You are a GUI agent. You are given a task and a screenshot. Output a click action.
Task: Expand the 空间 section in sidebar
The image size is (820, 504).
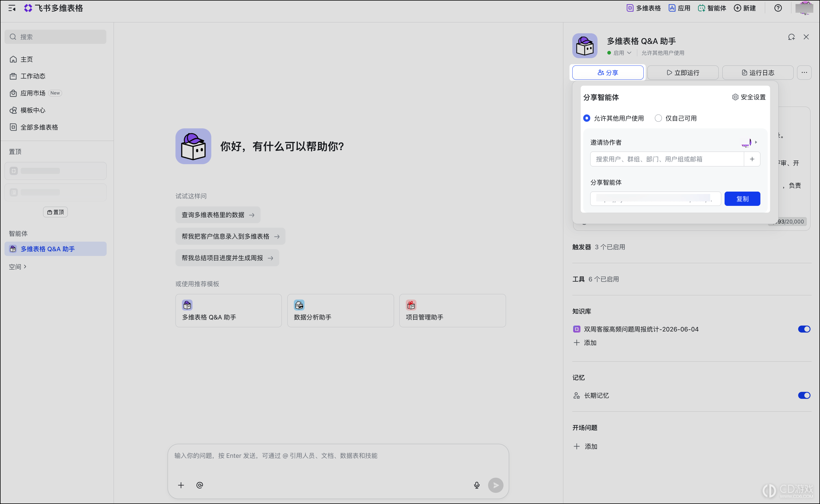tap(17, 267)
